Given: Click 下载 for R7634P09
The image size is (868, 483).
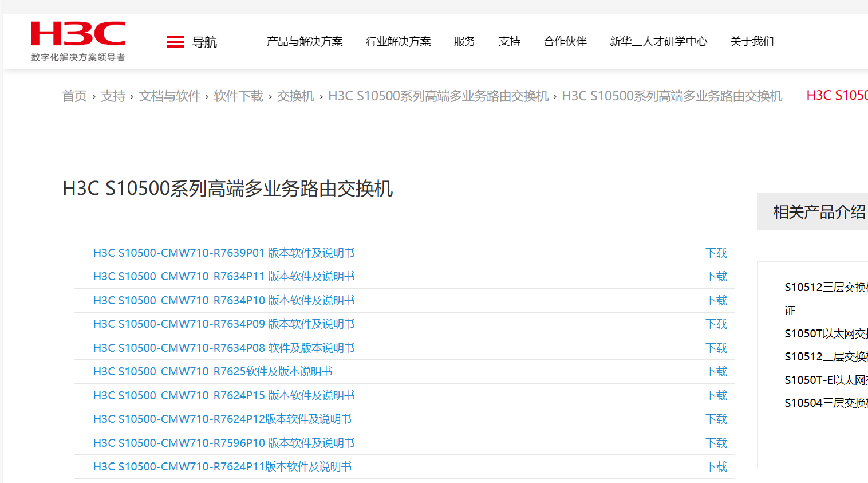Looking at the screenshot, I should pos(716,324).
